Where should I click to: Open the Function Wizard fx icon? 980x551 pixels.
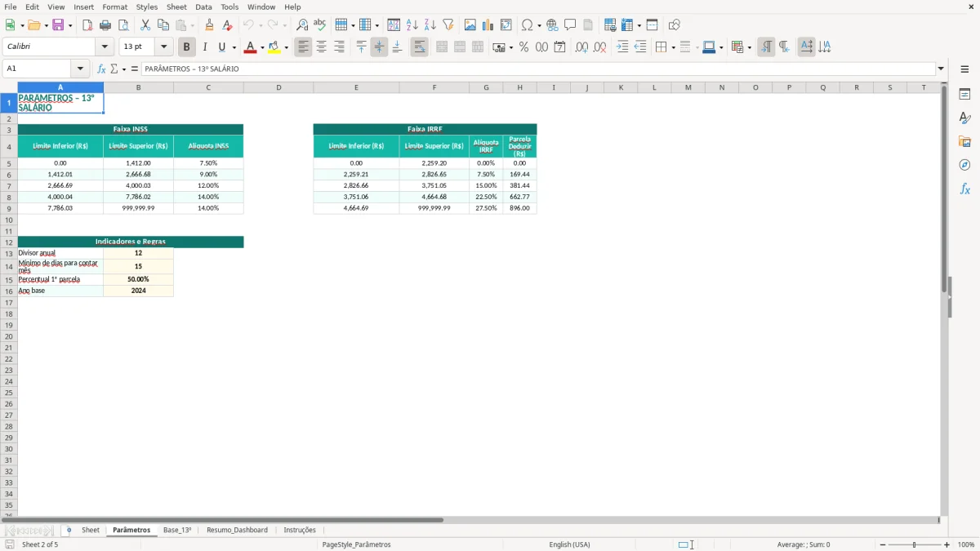(x=101, y=69)
